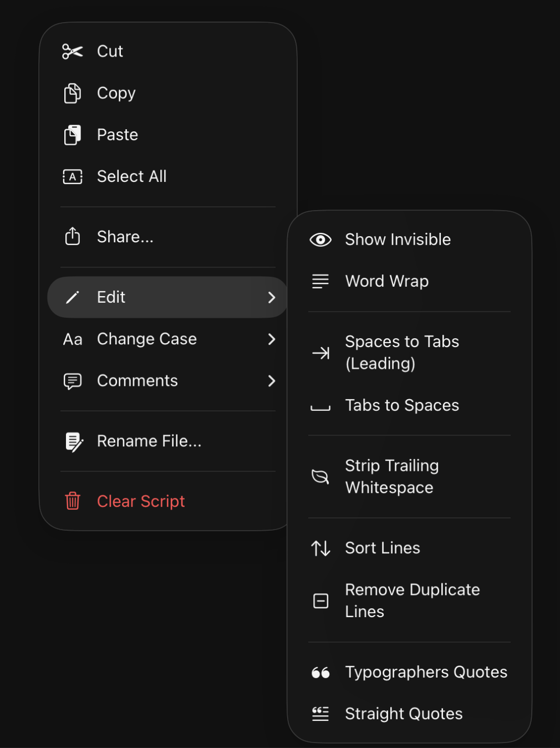Click the Aa Change Case icon
This screenshot has height=748, width=560.
tap(73, 339)
